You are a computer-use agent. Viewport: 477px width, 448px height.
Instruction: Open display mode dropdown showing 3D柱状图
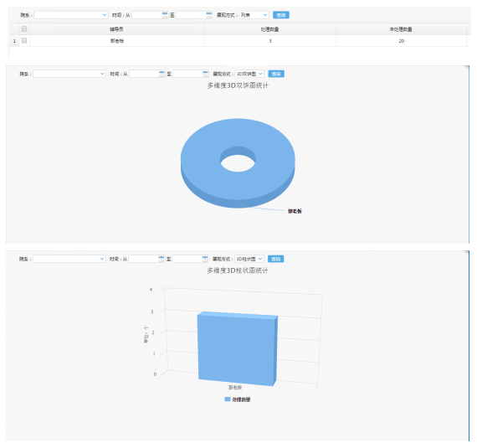click(249, 259)
